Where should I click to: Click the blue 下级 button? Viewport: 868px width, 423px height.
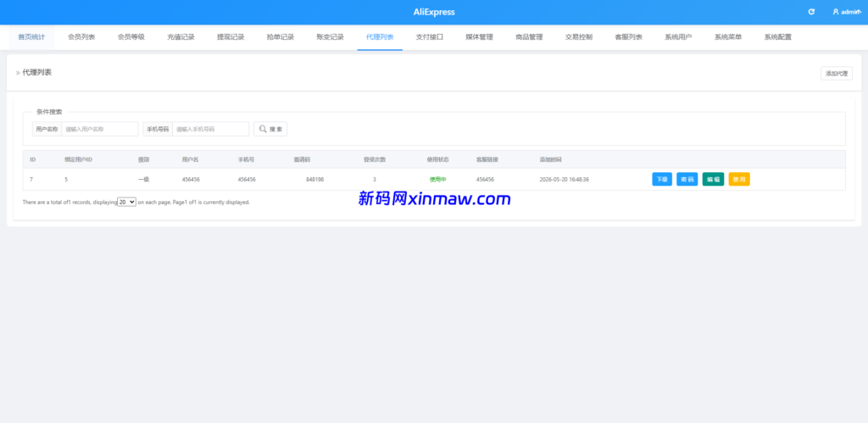click(662, 180)
